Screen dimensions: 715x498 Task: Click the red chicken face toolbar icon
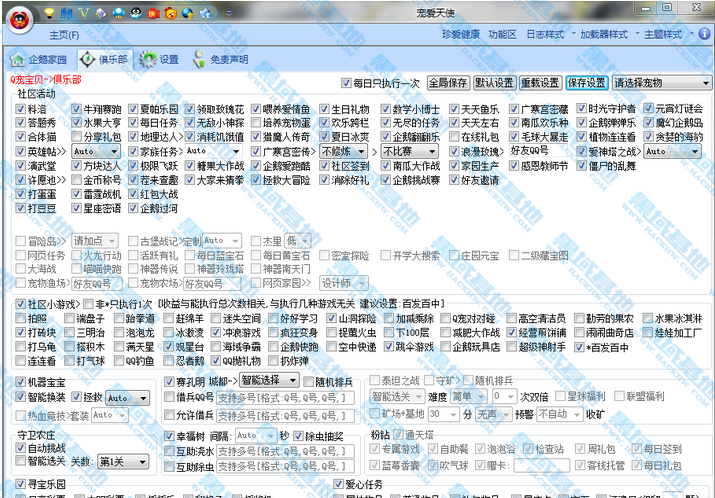click(171, 13)
